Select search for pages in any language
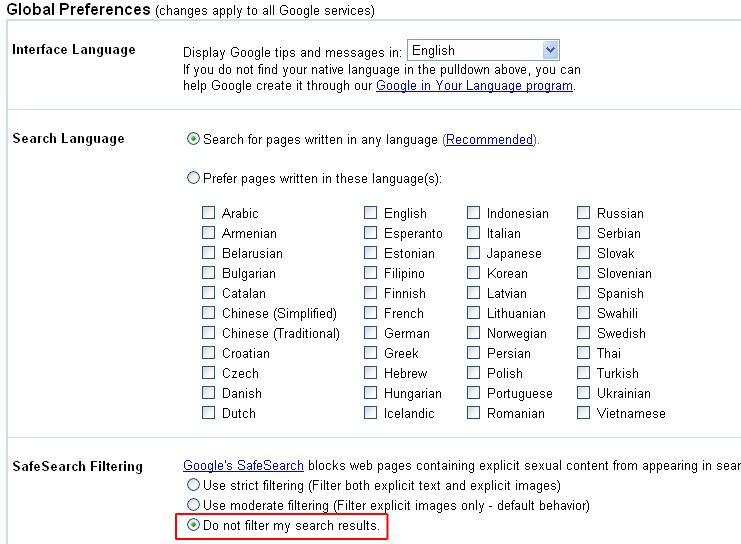Viewport: 741px width, 544px height. pos(194,140)
